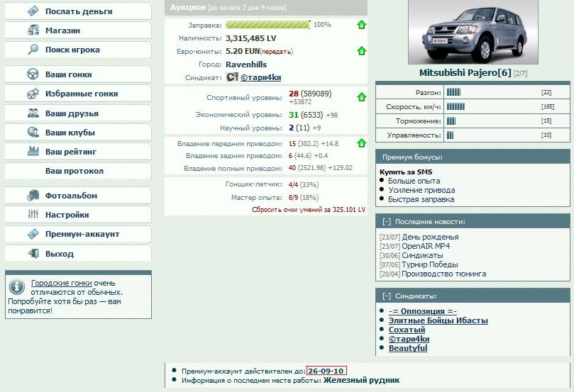Click the sliders icon beside Настройки
574x392 pixels.
click(x=33, y=214)
